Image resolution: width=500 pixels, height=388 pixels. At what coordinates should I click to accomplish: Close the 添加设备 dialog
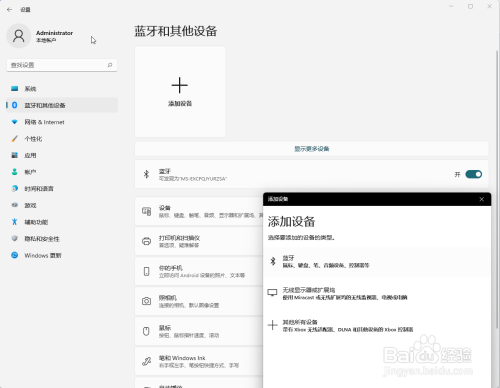point(482,199)
